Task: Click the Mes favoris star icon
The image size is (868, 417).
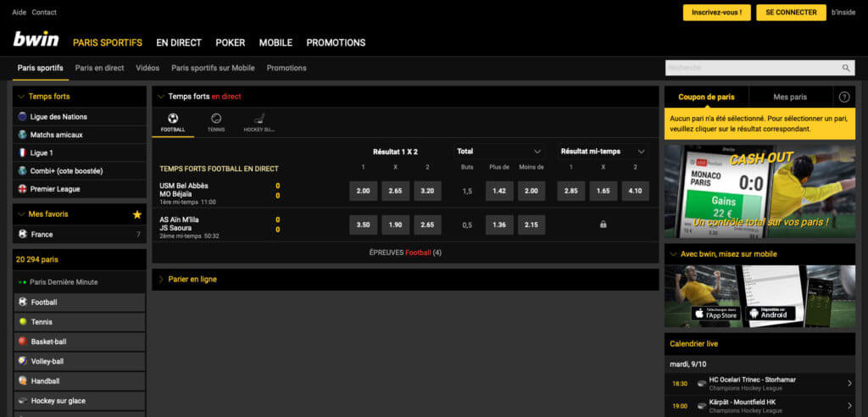Action: pyautogui.click(x=137, y=214)
